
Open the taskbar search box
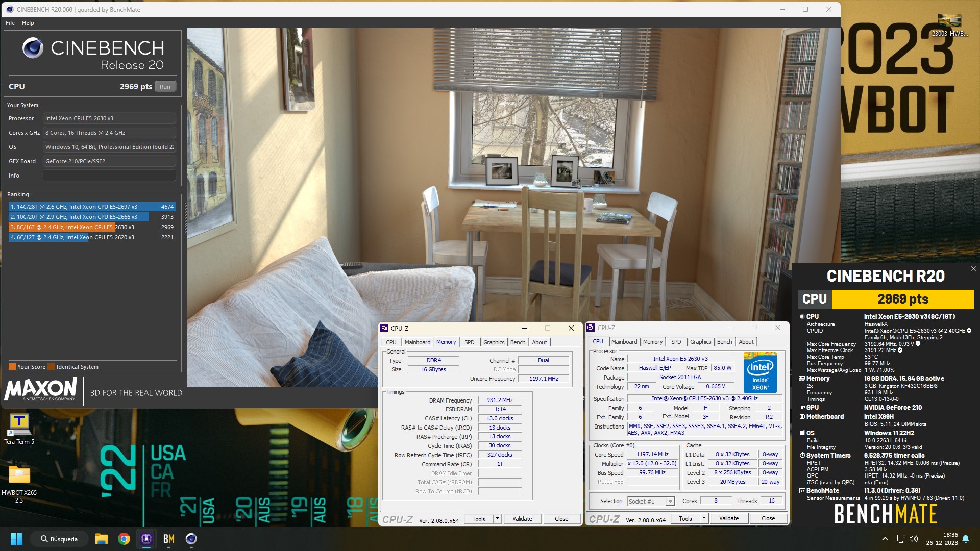(x=59, y=539)
